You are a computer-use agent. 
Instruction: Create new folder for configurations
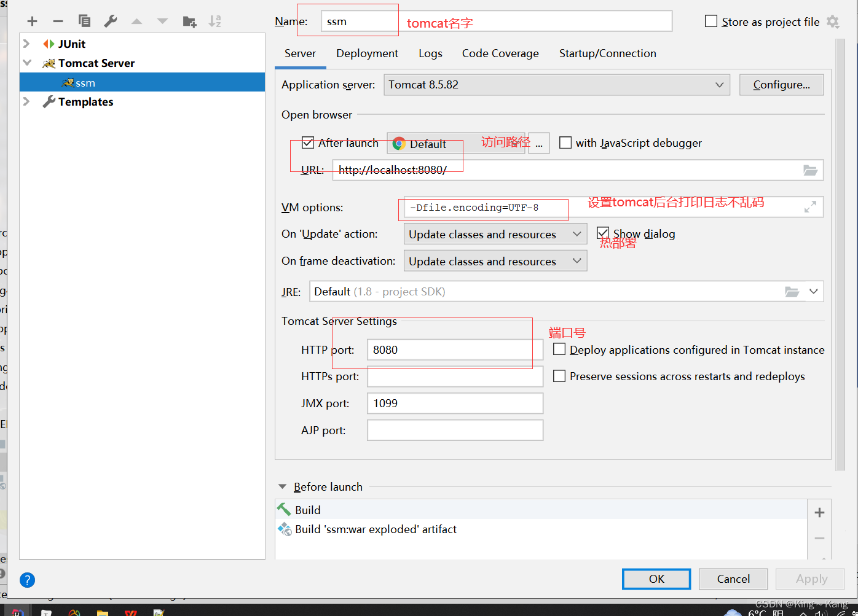tap(189, 21)
